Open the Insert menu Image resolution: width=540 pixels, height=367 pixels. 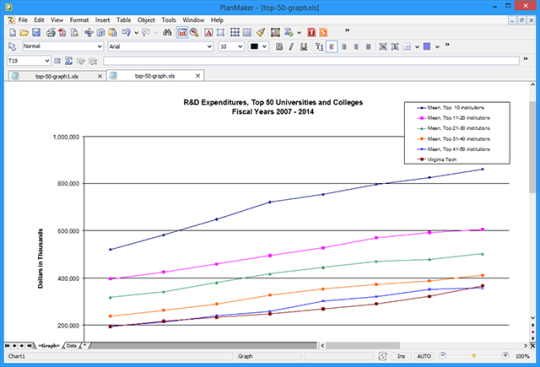coord(103,20)
